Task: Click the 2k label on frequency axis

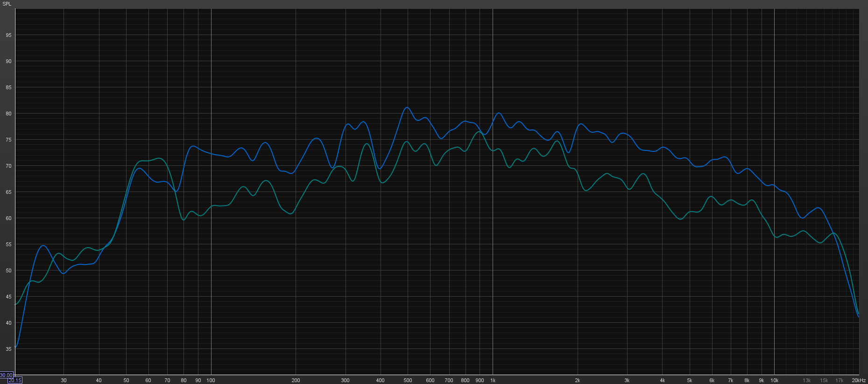Action: [578, 380]
